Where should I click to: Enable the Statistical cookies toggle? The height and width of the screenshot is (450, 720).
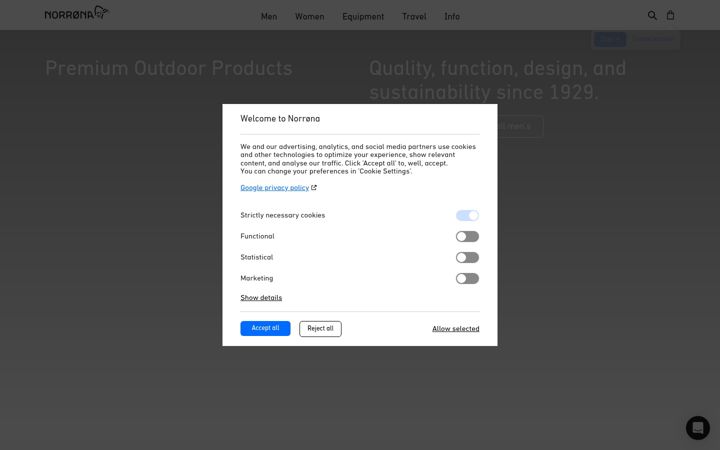pyautogui.click(x=467, y=258)
